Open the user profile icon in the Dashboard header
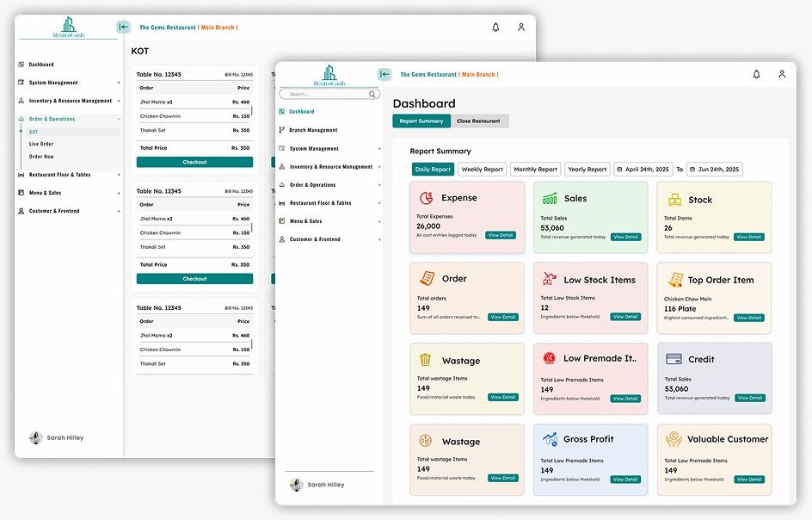This screenshot has width=812, height=520. [782, 75]
